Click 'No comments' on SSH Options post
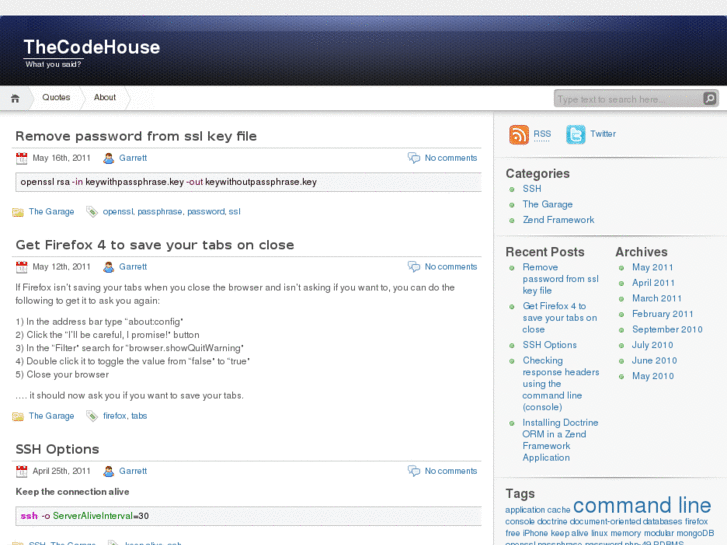 451,471
